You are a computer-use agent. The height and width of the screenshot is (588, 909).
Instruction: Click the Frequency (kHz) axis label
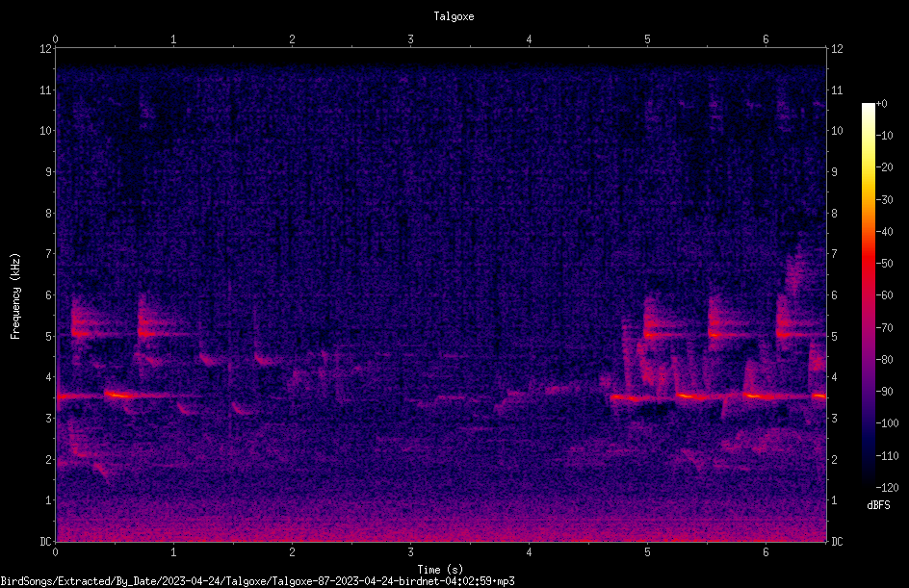[x=15, y=296]
